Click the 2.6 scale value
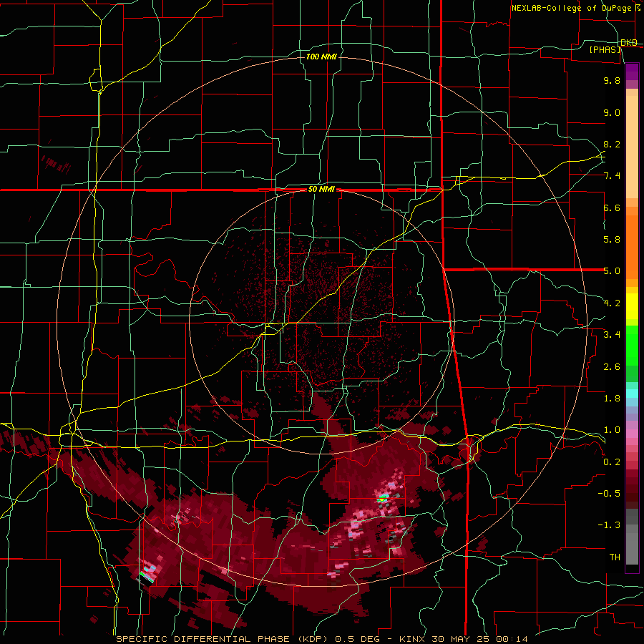This screenshot has height=644, width=644. point(612,367)
